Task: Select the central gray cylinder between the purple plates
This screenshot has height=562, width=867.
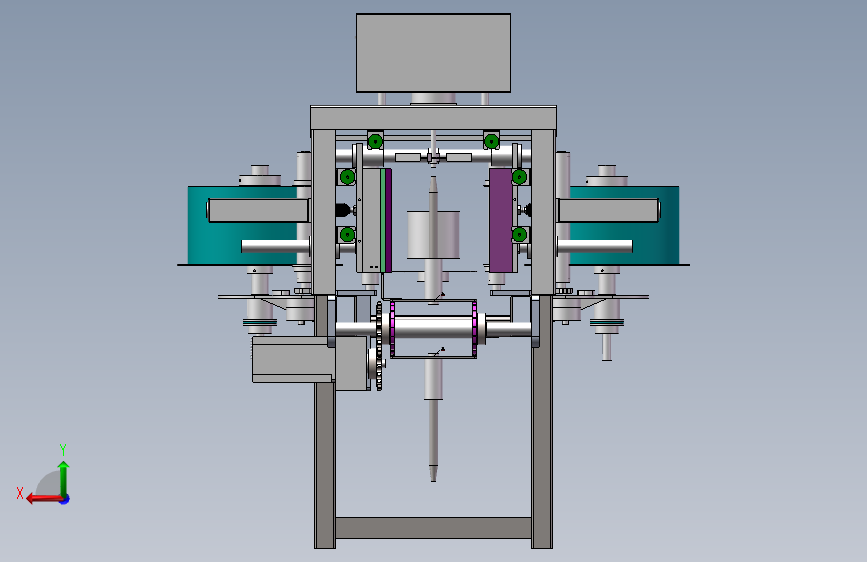Action: [x=433, y=235]
